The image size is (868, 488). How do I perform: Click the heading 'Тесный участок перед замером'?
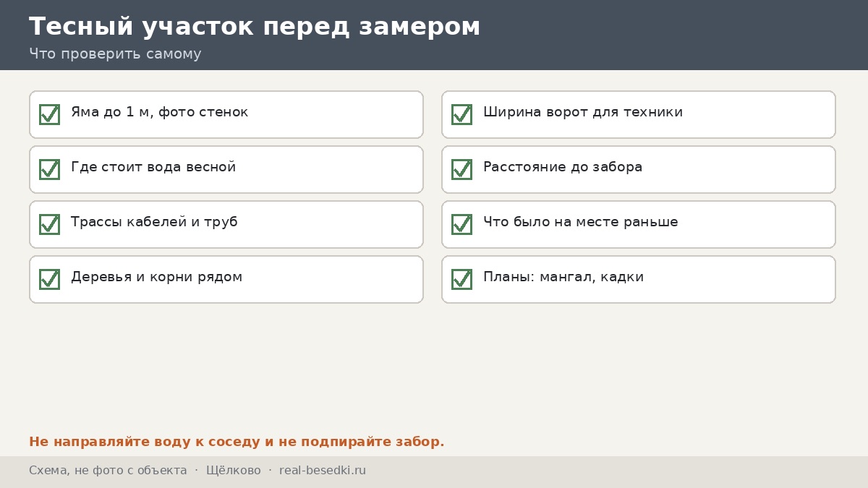click(x=255, y=27)
